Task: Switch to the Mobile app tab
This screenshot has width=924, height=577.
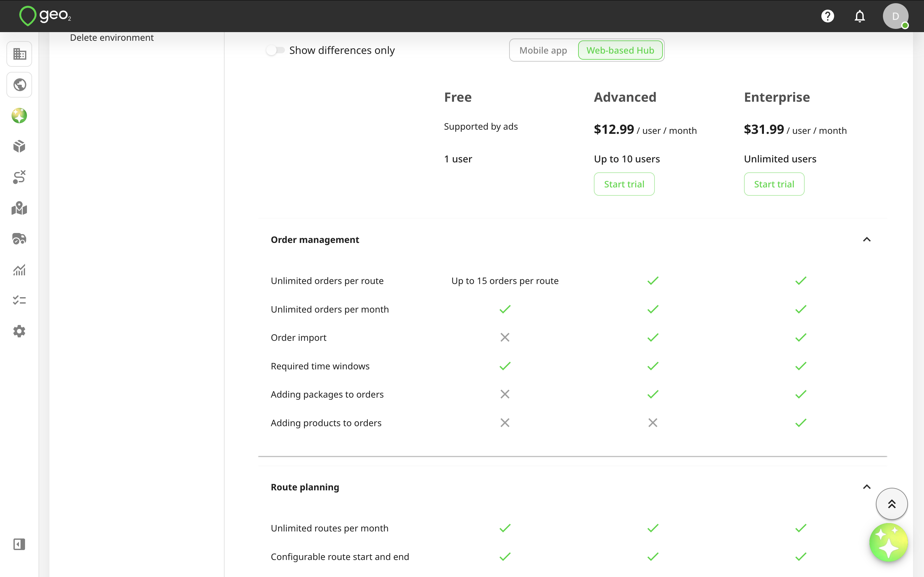Action: [543, 50]
